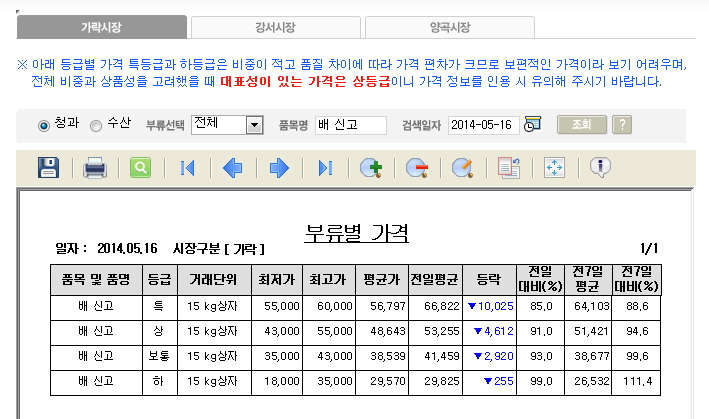This screenshot has width=709, height=419.
Task: Toggle fit-to-window arrows icon
Action: coord(554,168)
